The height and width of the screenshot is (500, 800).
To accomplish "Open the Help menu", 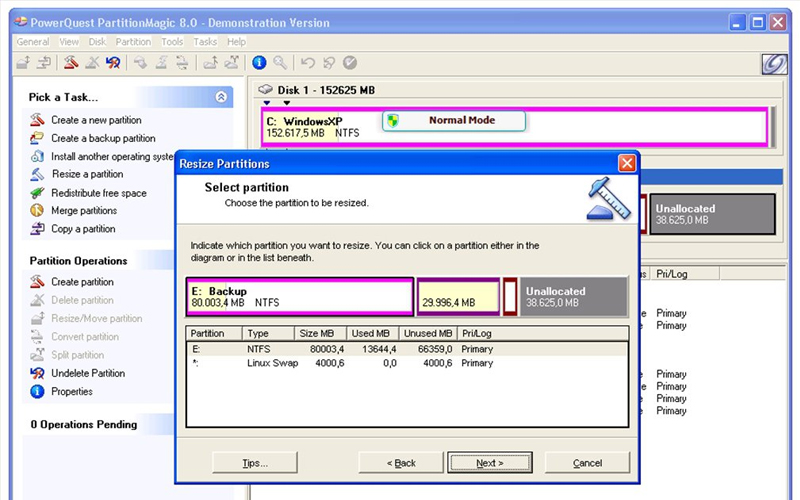I will 236,42.
